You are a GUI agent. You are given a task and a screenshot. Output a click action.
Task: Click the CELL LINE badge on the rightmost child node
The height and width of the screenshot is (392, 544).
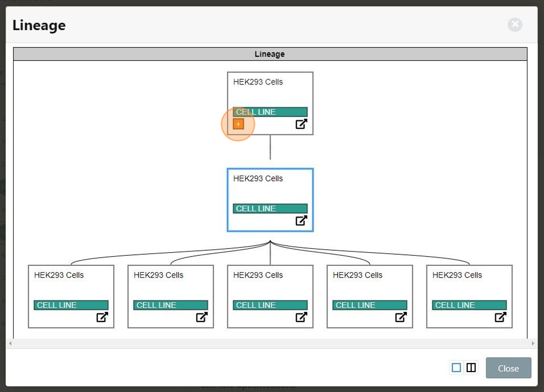(x=469, y=305)
